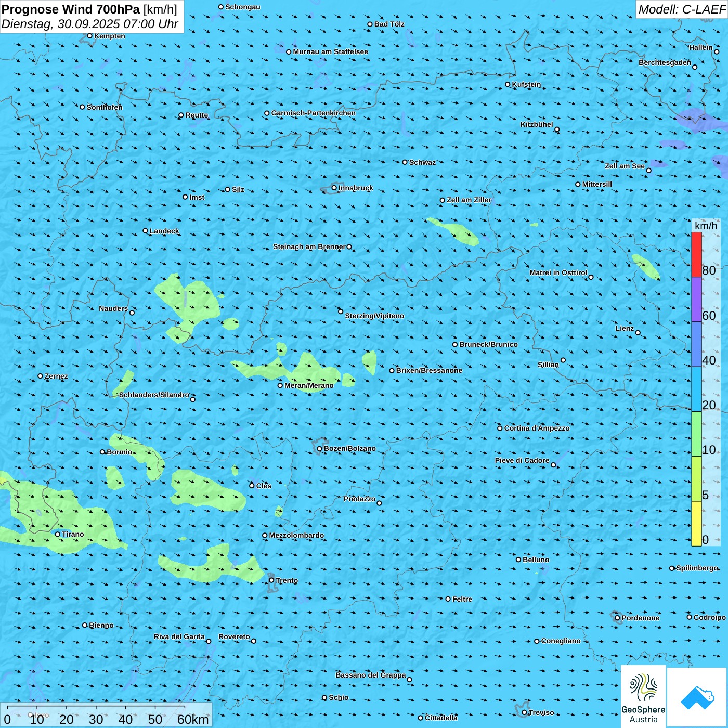
Task: Click the blue cloud-arrow logo icon
Action: coord(697,697)
